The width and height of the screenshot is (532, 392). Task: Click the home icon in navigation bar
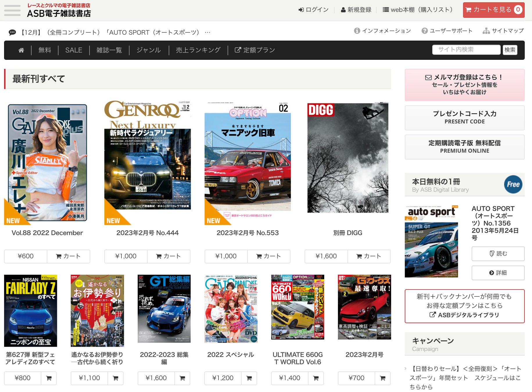pos(21,50)
